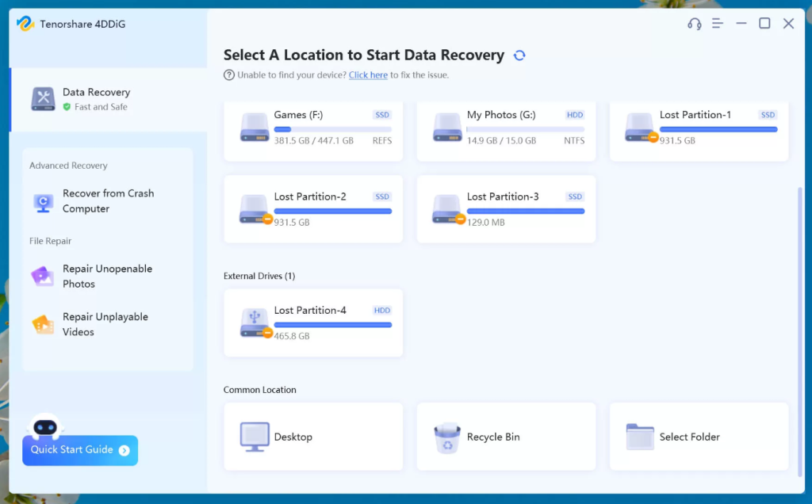The width and height of the screenshot is (812, 504).
Task: Click the Tenorshare 4DDiG logo icon
Action: (25, 24)
